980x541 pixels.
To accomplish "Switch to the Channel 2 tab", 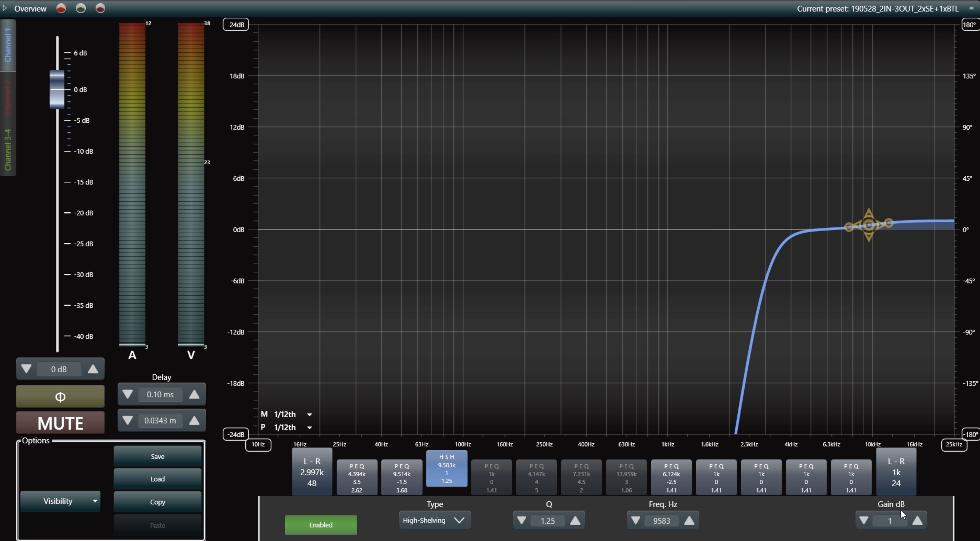I will click(x=8, y=98).
